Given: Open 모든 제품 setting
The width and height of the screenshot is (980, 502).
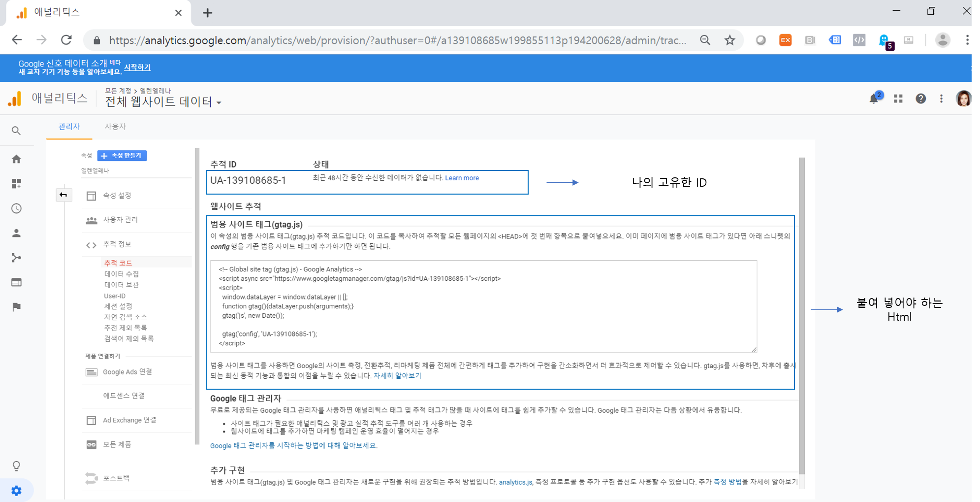Looking at the screenshot, I should pos(117,445).
